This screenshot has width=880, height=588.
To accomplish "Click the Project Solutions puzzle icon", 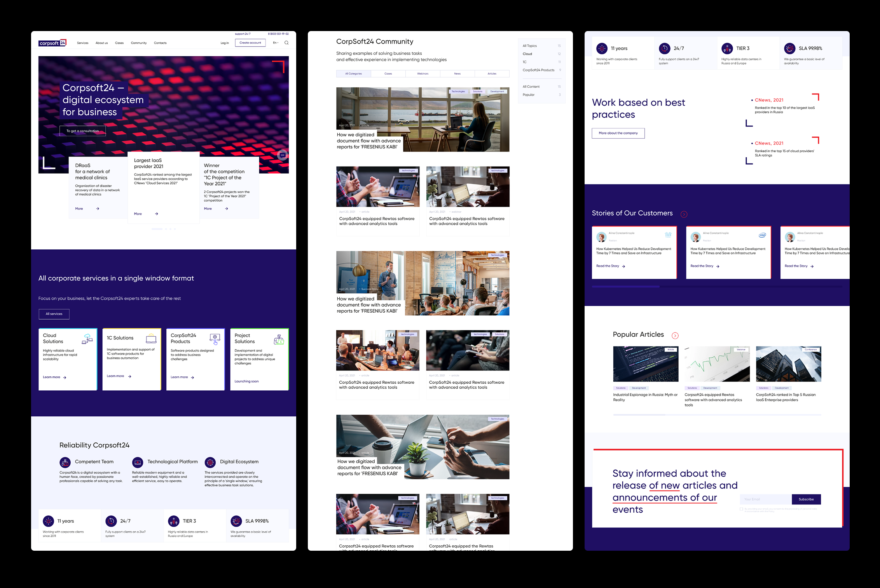I will (279, 339).
